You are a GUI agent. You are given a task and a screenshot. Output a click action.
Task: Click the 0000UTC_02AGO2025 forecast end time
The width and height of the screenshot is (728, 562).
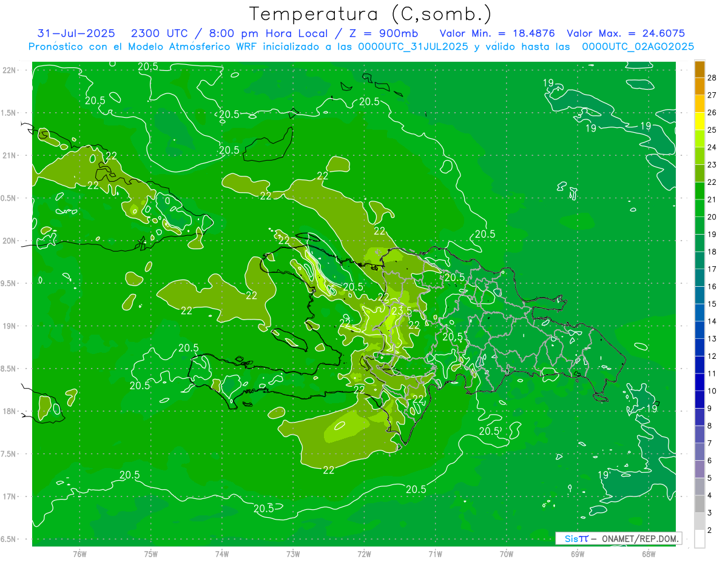click(638, 47)
